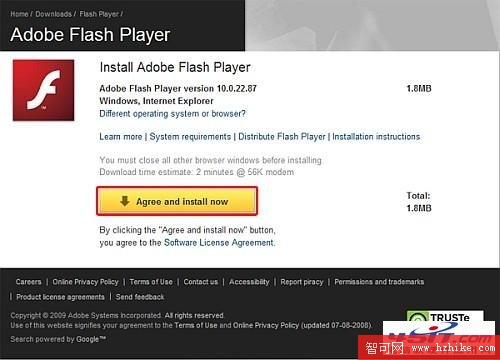View System requirements link
The height and width of the screenshot is (360, 500).
pyautogui.click(x=190, y=137)
